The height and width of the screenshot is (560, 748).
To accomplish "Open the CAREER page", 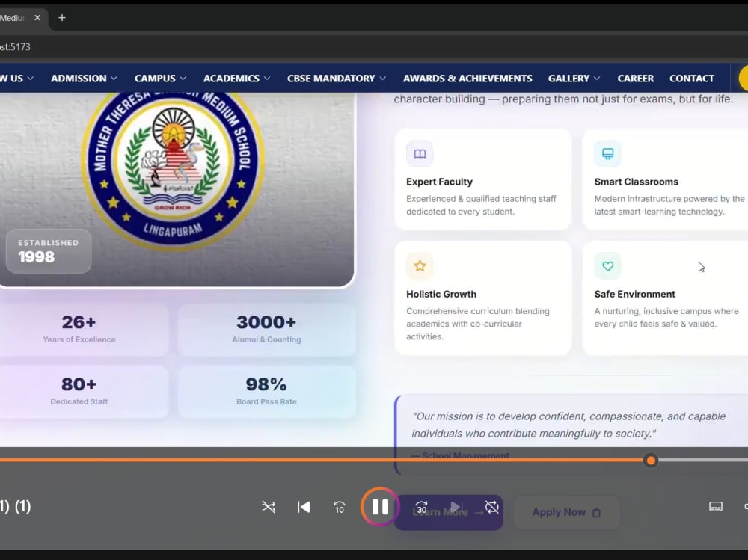I will click(x=635, y=79).
